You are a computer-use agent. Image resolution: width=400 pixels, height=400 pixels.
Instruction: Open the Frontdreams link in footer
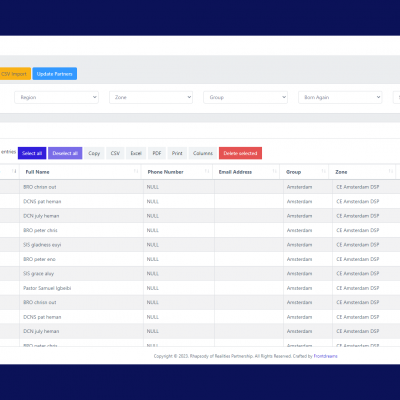325,356
